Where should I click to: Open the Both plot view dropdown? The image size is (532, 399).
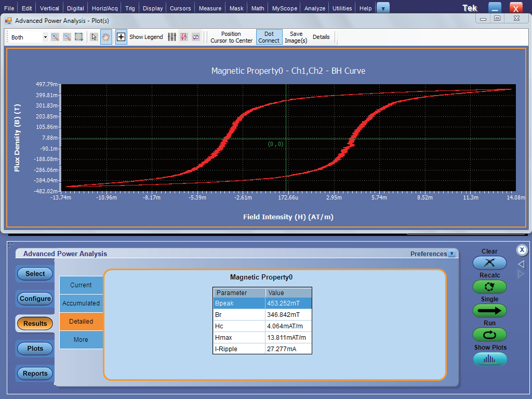pos(45,37)
